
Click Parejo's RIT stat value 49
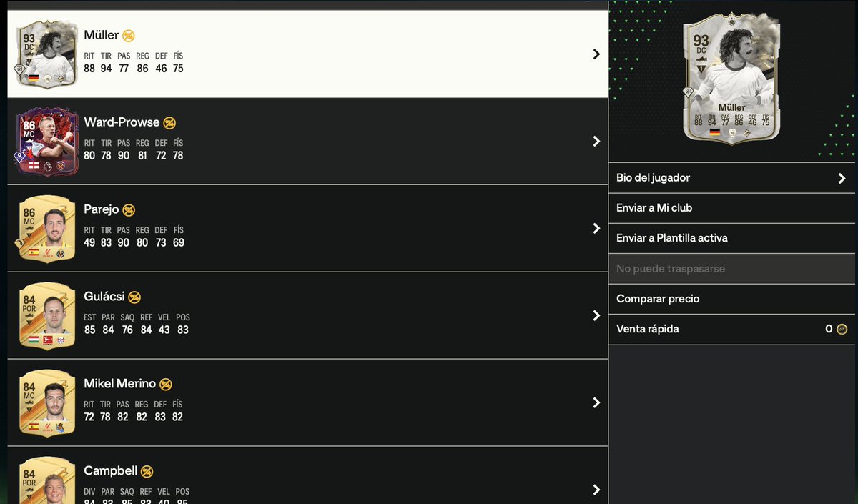[x=89, y=243]
